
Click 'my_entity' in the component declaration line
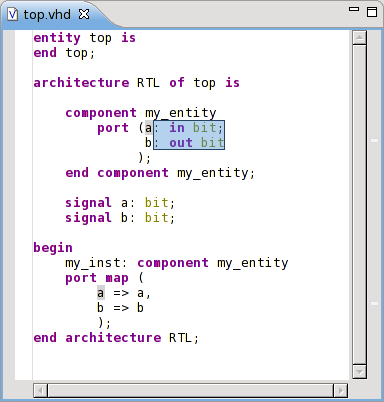click(181, 113)
